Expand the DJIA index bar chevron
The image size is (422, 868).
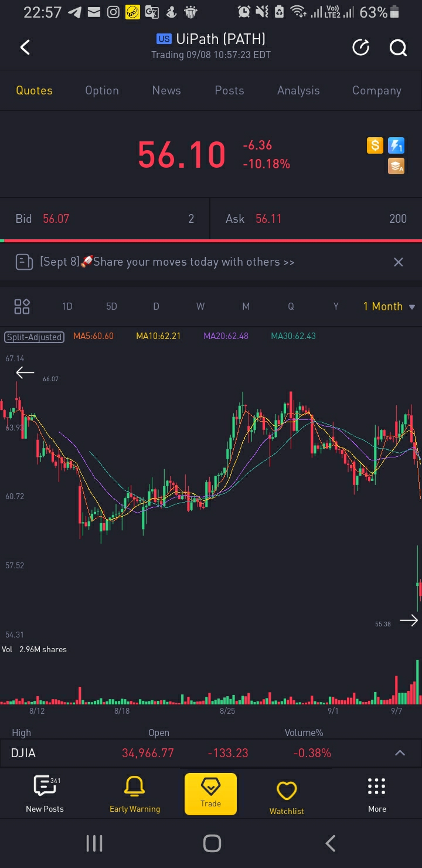click(x=400, y=753)
